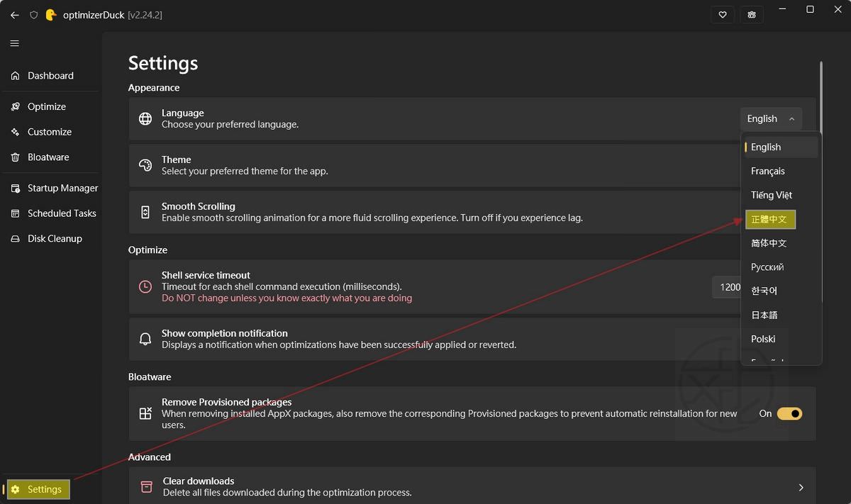This screenshot has width=851, height=504.
Task: Click the back arrow in title bar
Action: point(14,15)
